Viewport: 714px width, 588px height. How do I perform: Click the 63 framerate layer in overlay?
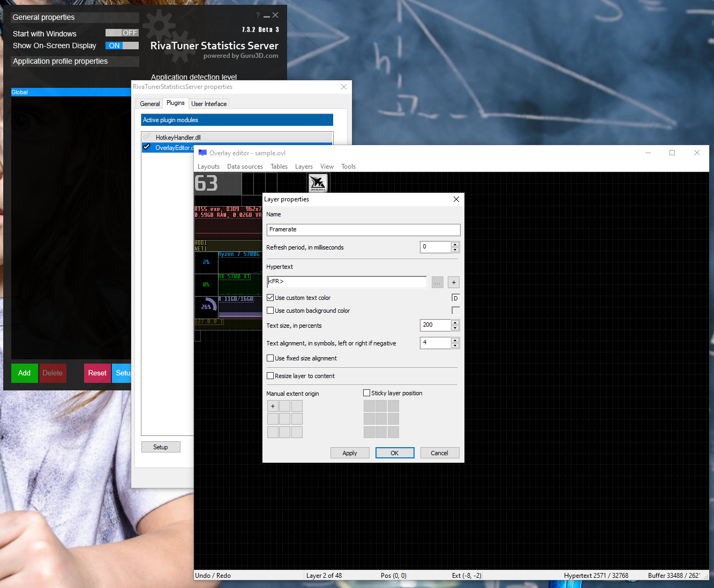[x=218, y=184]
